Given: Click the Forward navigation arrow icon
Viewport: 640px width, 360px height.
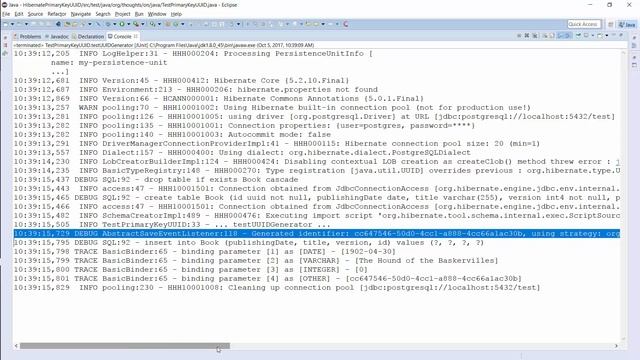Looking at the screenshot, I should click(330, 24).
